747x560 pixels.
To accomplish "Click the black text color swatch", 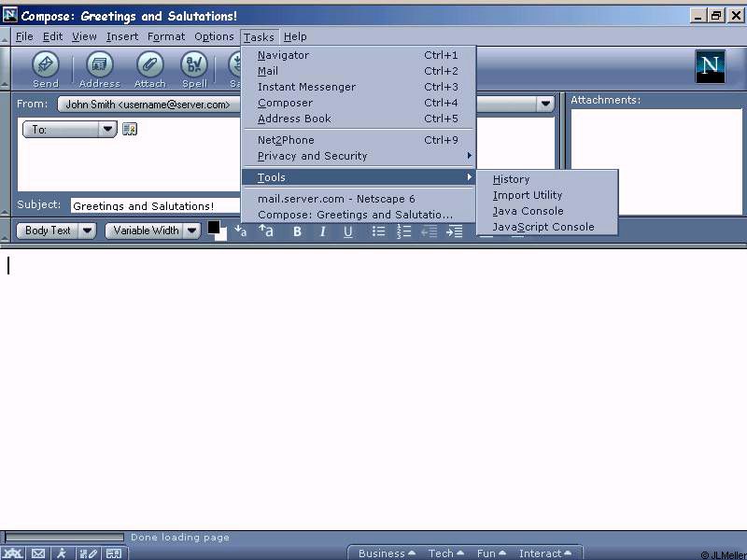I will click(x=214, y=227).
